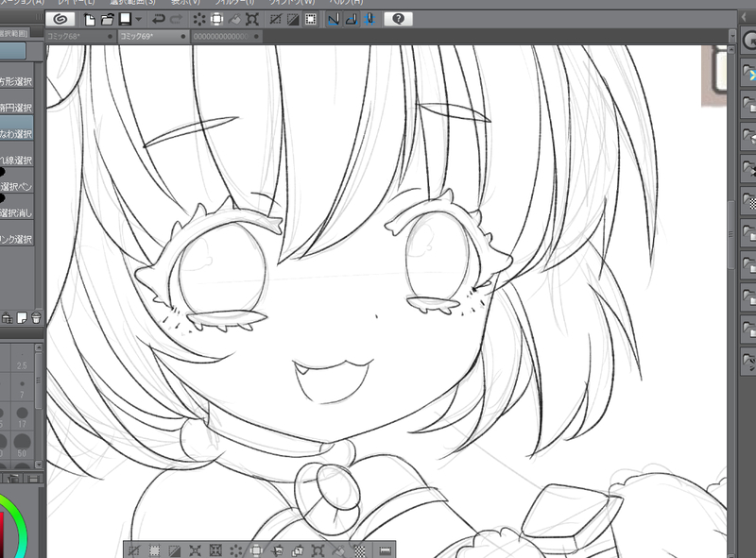Click the Fill bucket in selection launcher
Screen dimensions: 756x558
tap(338, 550)
